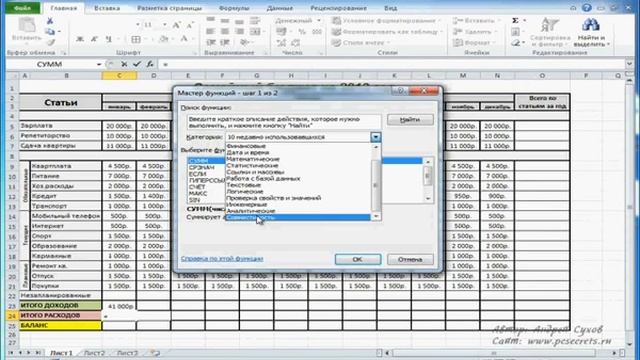Click the function search description field

[284, 122]
